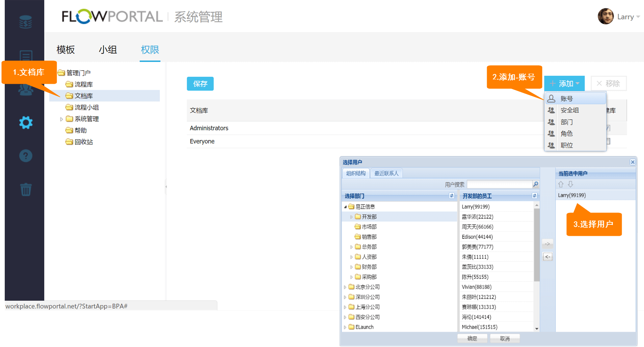Open the 添加 dropdown button

point(564,83)
